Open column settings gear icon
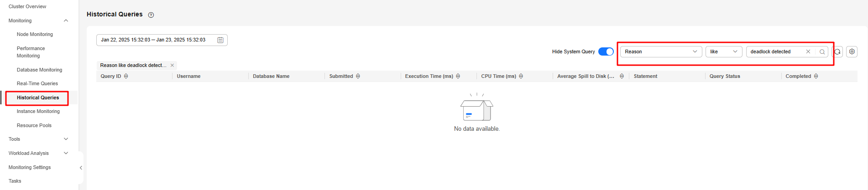This screenshot has height=190, width=868. tap(852, 51)
